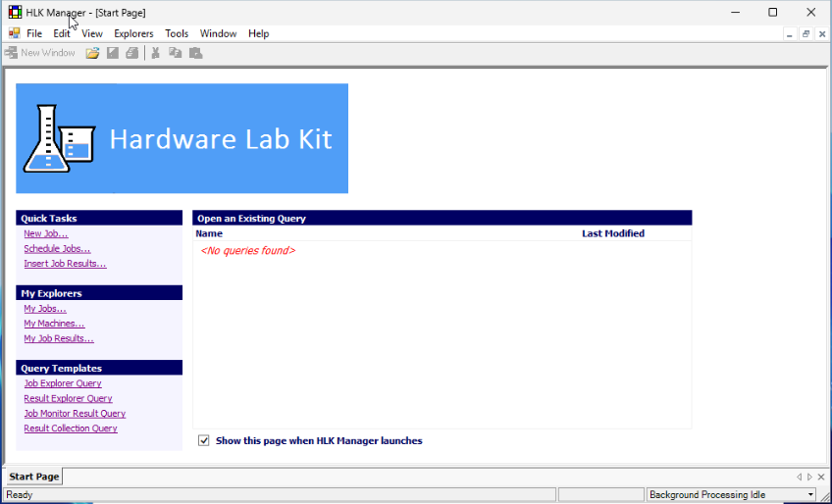Uncheck Show this page when HLK Manager launches
This screenshot has width=832, height=504.
(x=204, y=441)
